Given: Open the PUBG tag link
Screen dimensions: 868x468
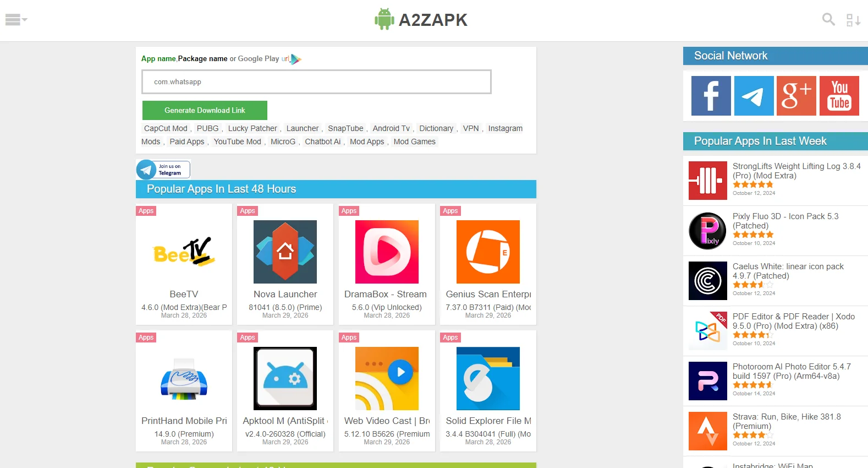Looking at the screenshot, I should pyautogui.click(x=208, y=128).
